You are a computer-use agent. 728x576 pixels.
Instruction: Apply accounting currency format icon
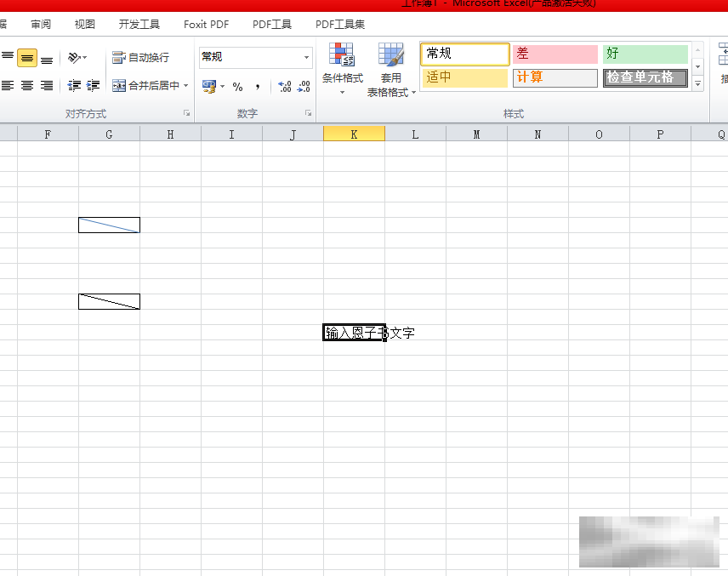pyautogui.click(x=209, y=86)
